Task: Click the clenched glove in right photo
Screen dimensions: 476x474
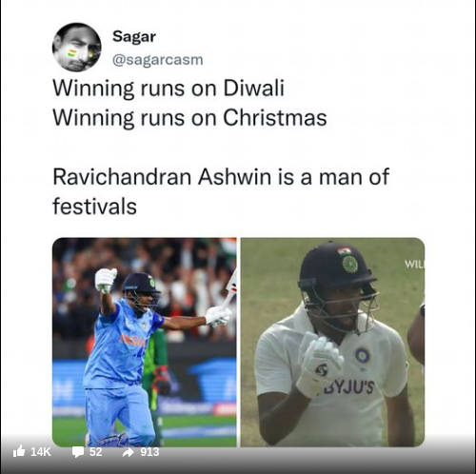Action: coord(320,365)
